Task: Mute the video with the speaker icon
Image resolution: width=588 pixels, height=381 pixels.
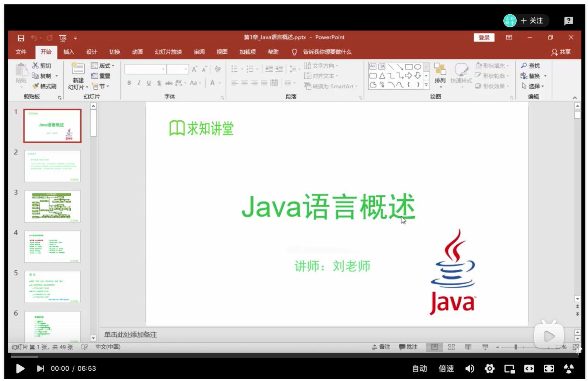Action: (x=470, y=368)
